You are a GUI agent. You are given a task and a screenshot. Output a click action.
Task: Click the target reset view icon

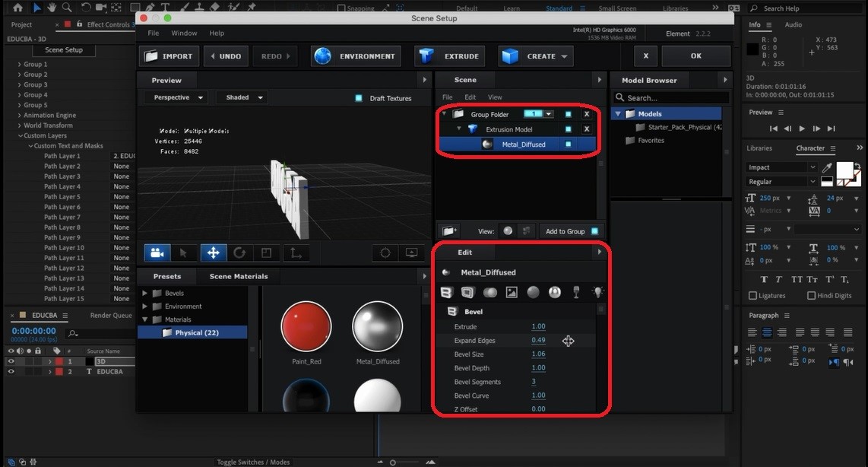click(385, 253)
